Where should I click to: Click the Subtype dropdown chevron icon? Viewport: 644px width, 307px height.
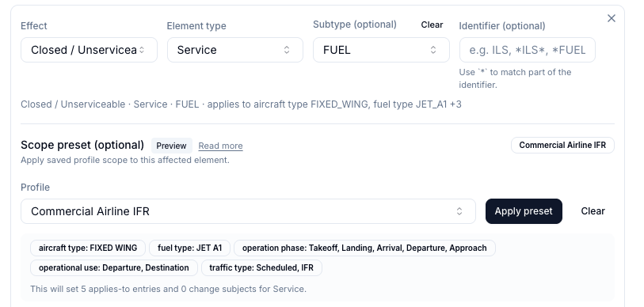pos(433,50)
